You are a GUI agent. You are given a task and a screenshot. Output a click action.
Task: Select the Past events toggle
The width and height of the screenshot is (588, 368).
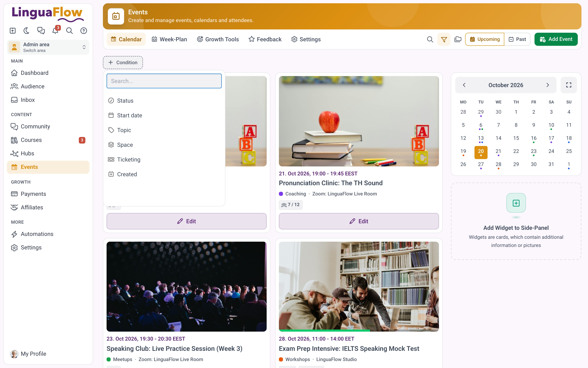pos(517,39)
